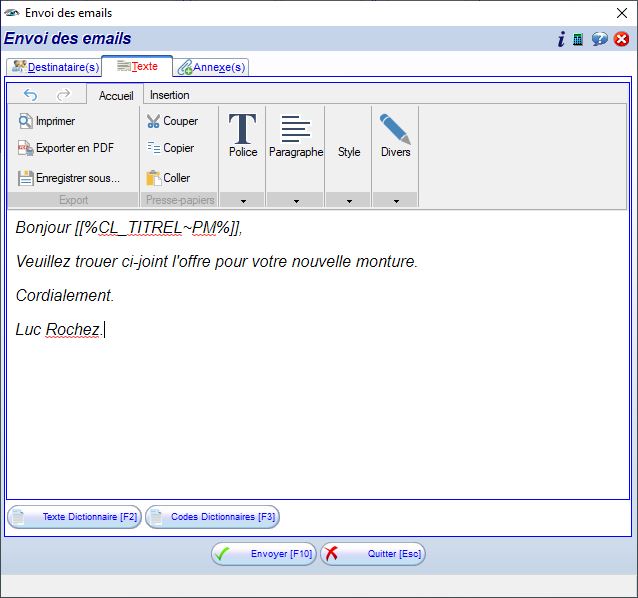
Task: Click the Coller clipboard icon
Action: [x=154, y=178]
